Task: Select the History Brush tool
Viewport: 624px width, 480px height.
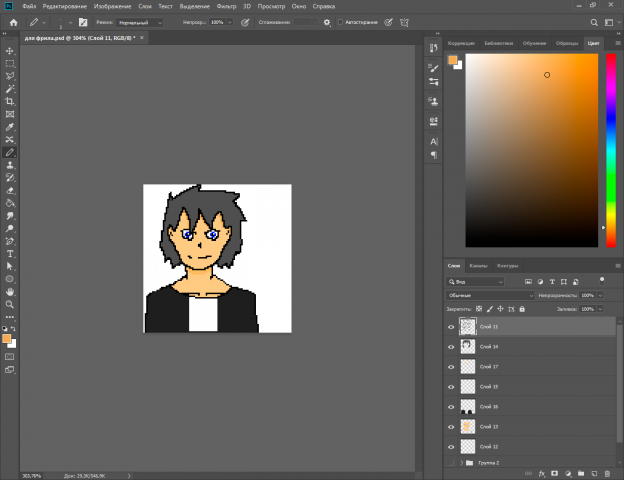Action: [x=10, y=178]
